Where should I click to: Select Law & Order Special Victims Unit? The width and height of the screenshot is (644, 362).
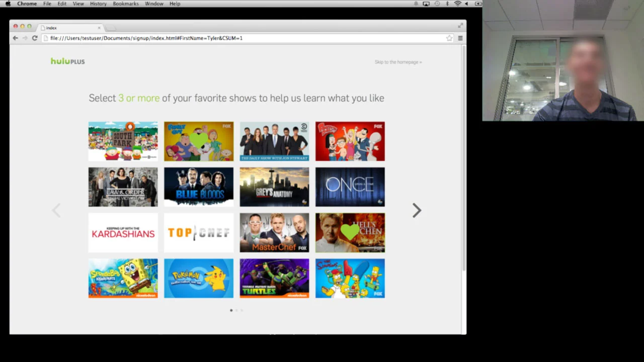pyautogui.click(x=123, y=187)
